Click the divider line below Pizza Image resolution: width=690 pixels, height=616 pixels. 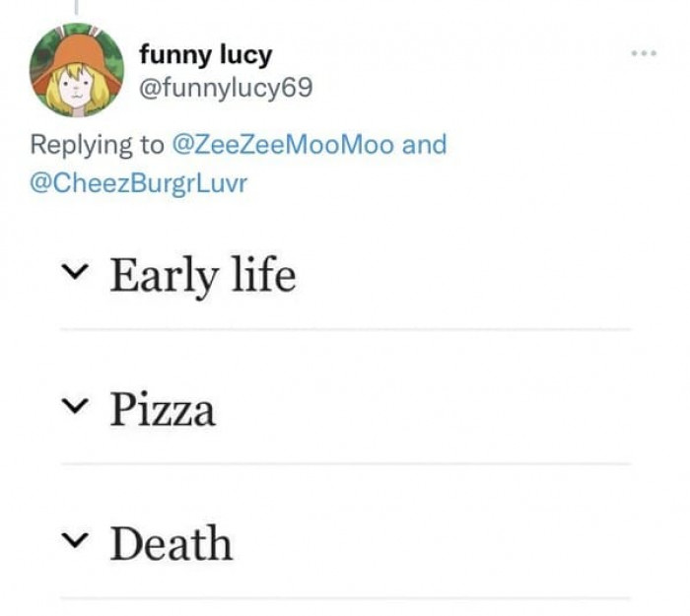[x=345, y=463]
